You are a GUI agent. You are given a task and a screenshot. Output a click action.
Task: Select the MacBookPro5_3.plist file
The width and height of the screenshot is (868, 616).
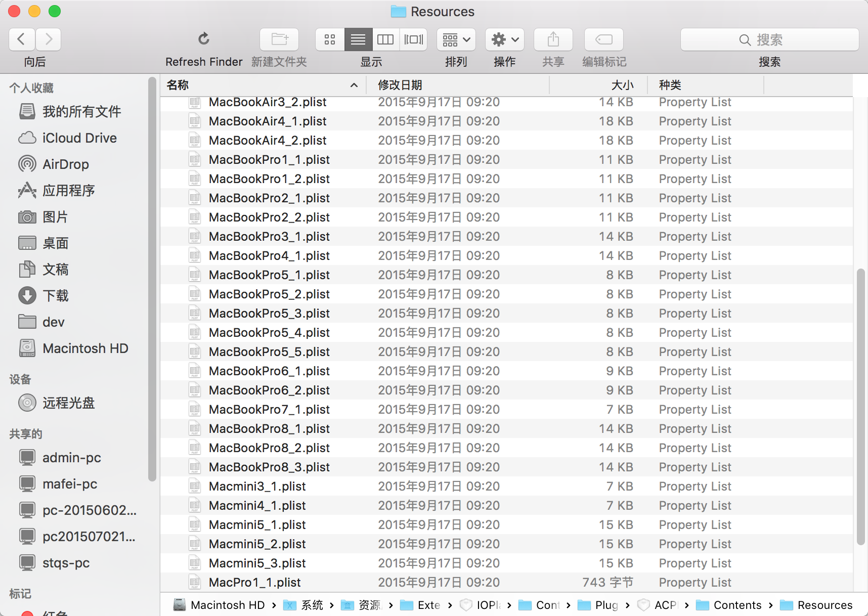pyautogui.click(x=506, y=313)
